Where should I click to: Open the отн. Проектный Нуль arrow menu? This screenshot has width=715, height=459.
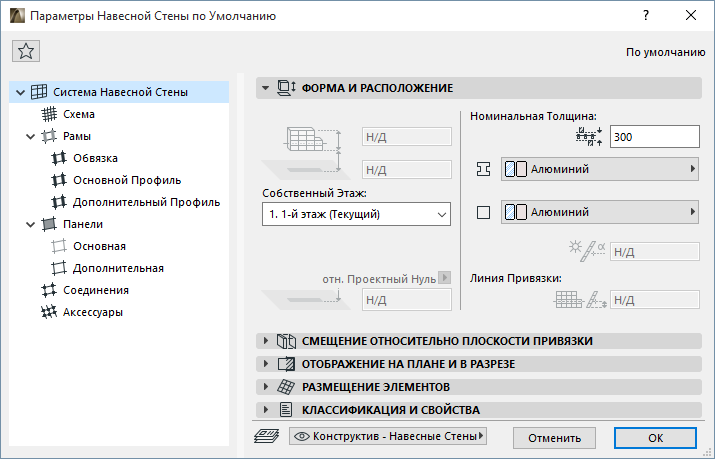pos(445,277)
